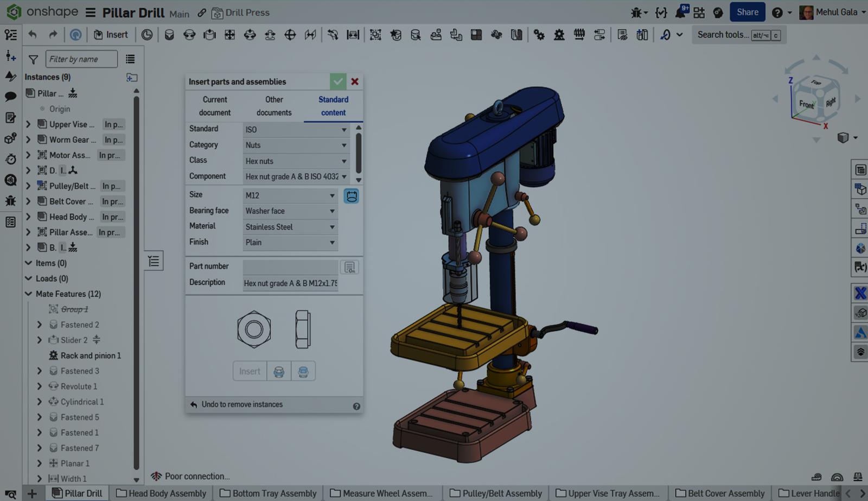Open the Part number selector icon in the dialog

click(x=350, y=267)
